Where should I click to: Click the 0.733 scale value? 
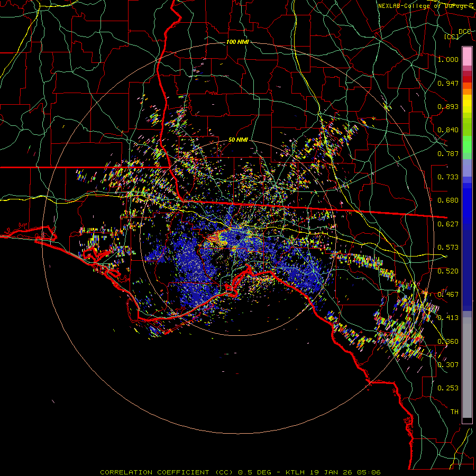pos(448,177)
